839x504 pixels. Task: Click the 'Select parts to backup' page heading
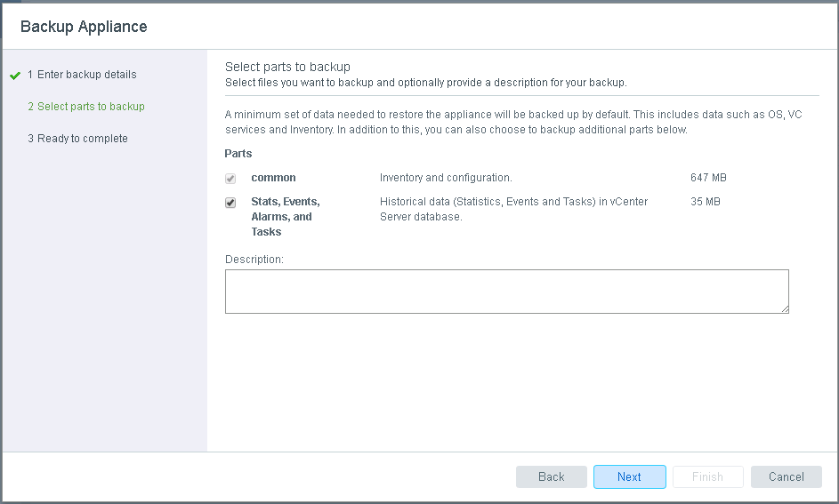287,67
